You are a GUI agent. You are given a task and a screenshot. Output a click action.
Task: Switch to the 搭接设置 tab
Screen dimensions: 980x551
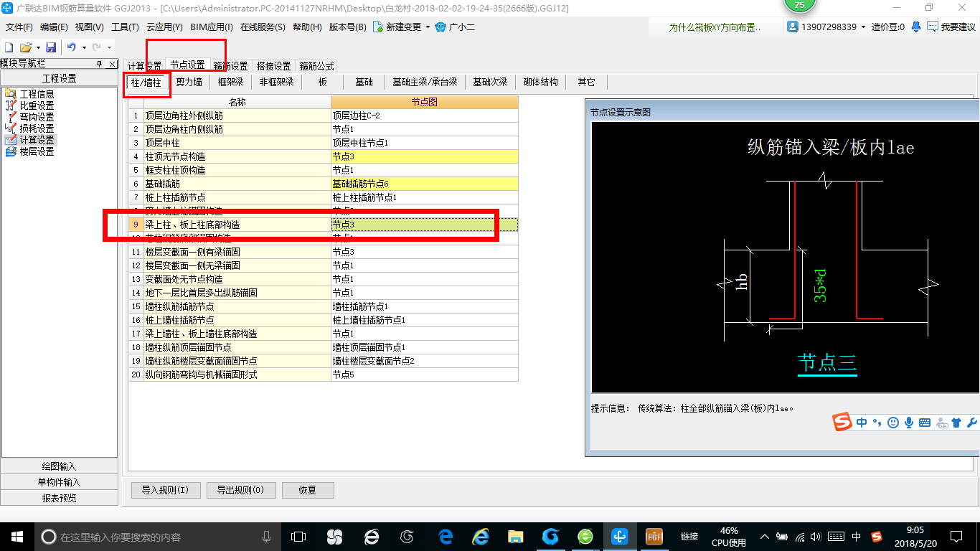click(273, 66)
